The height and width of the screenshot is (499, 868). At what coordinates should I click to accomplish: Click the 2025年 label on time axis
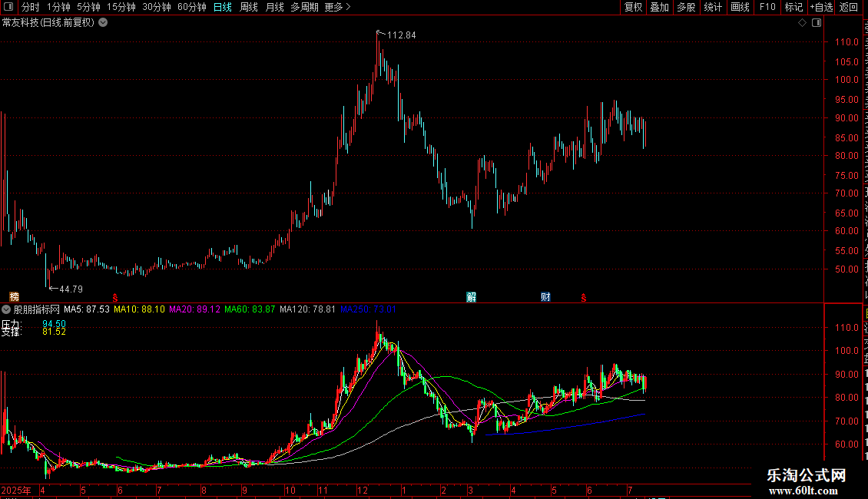click(x=15, y=490)
